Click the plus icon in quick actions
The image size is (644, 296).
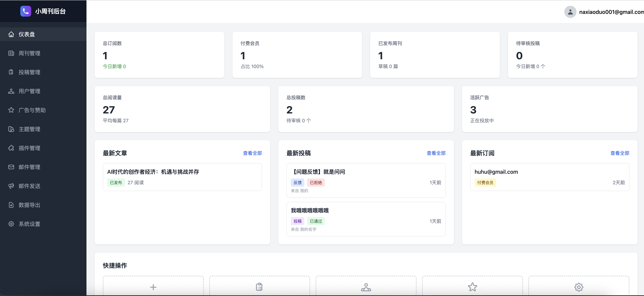153,287
